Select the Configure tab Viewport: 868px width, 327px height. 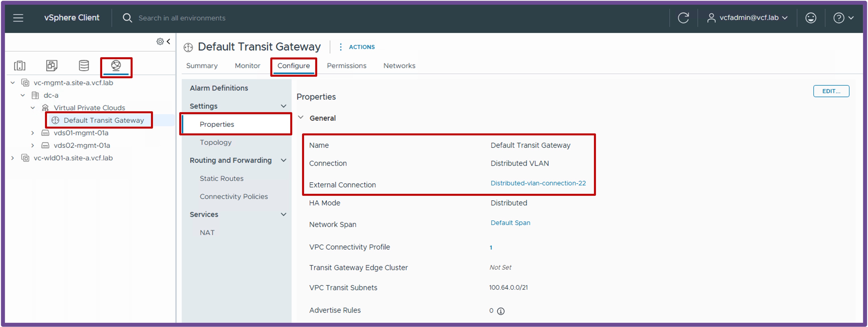coord(293,66)
